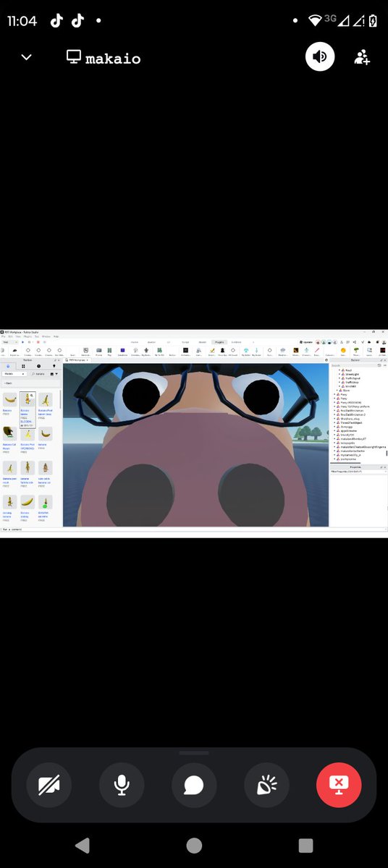
Task: Select Toolbox recent clock tab icon
Action: tap(38, 366)
